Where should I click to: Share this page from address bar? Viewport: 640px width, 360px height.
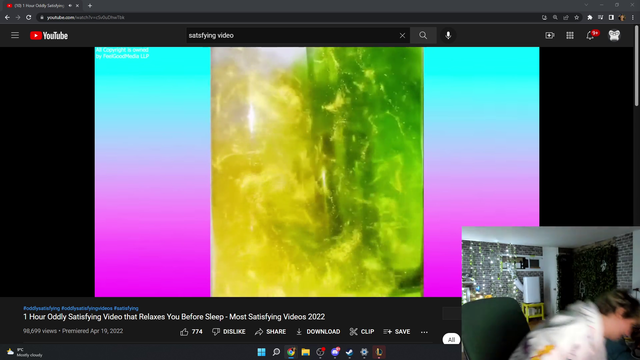tap(566, 18)
